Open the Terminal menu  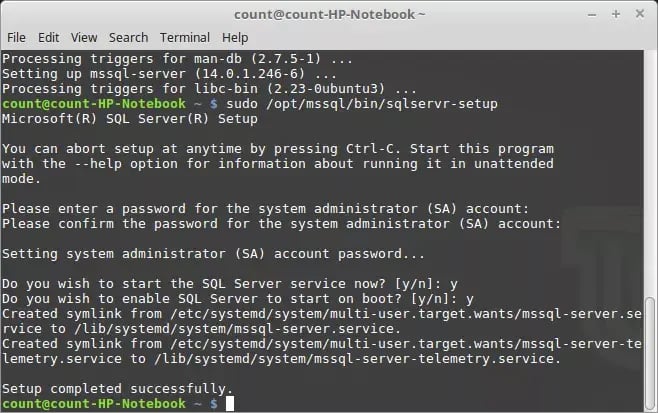[x=184, y=37]
